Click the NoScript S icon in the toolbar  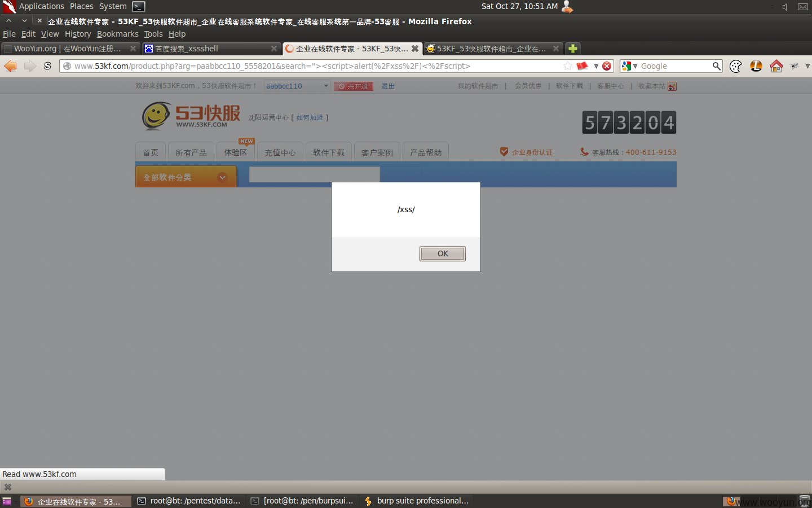tap(48, 66)
